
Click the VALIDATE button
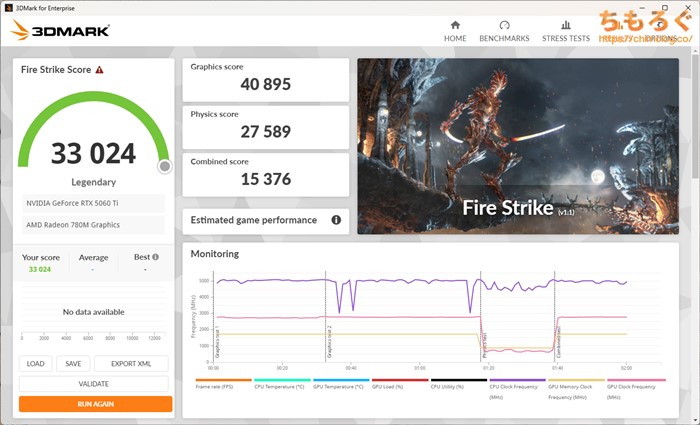coord(94,383)
